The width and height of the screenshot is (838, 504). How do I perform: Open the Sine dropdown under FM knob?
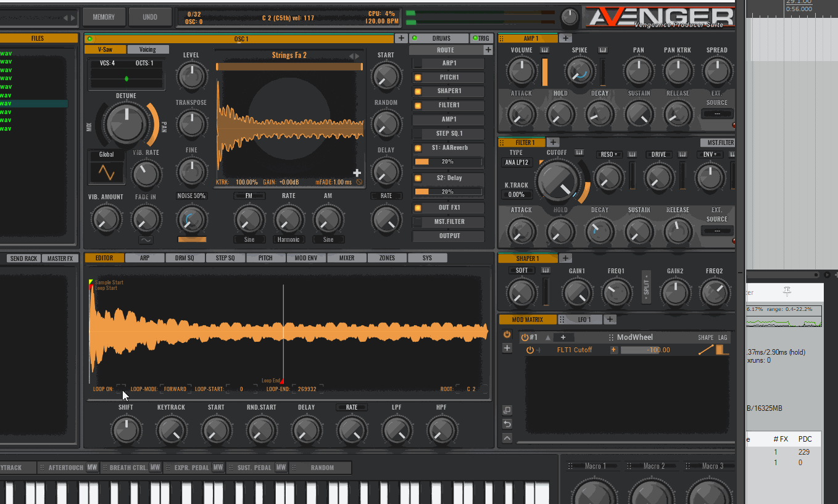point(249,239)
